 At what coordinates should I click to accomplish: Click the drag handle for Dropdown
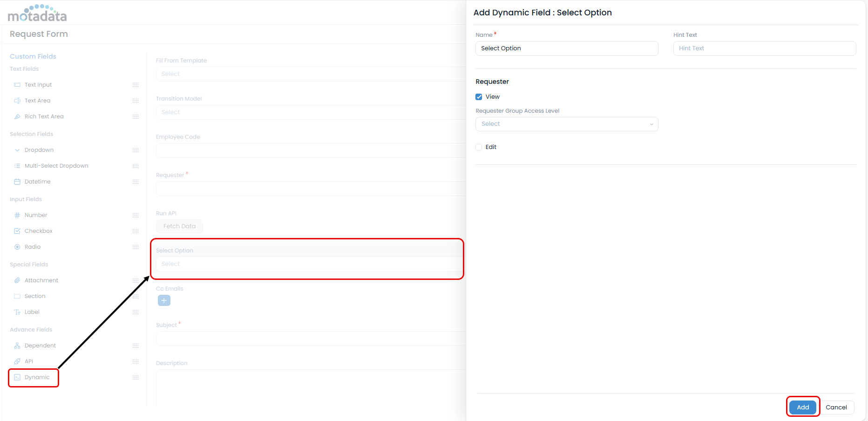pyautogui.click(x=136, y=150)
